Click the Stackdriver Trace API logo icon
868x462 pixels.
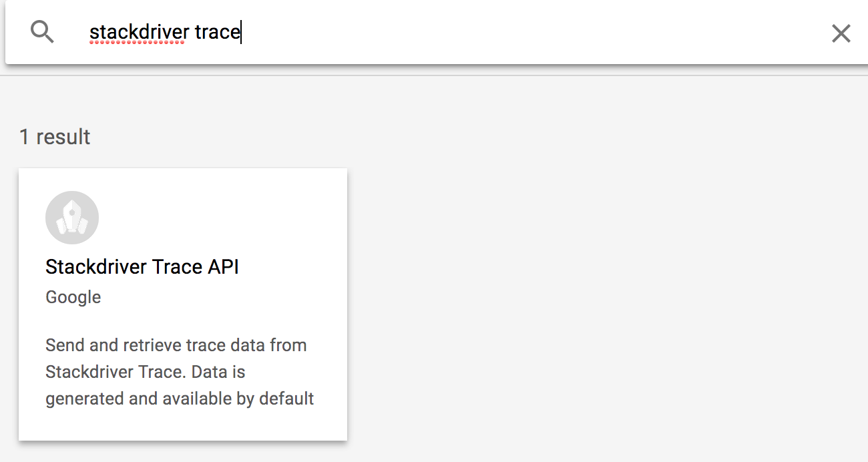(x=72, y=218)
